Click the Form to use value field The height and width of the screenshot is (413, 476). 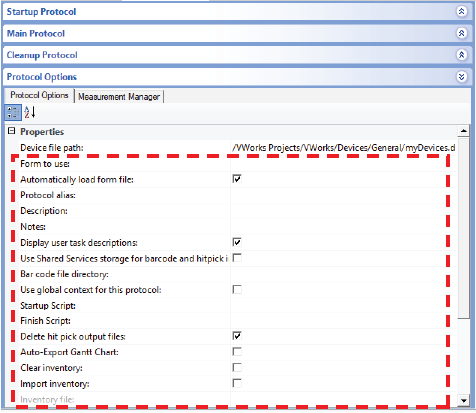tap(344, 164)
